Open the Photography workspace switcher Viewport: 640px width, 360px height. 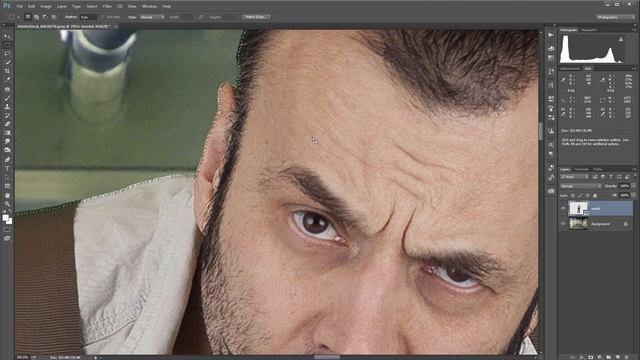point(616,17)
